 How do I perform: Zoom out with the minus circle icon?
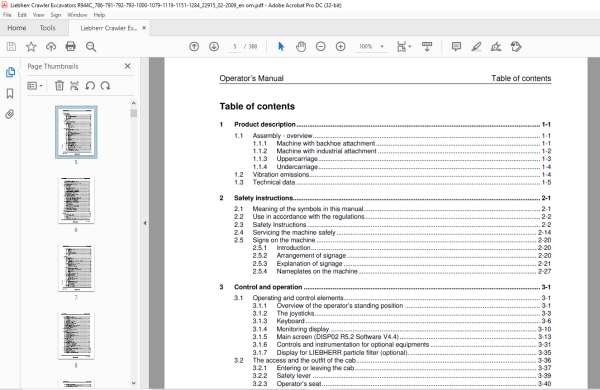[x=321, y=47]
